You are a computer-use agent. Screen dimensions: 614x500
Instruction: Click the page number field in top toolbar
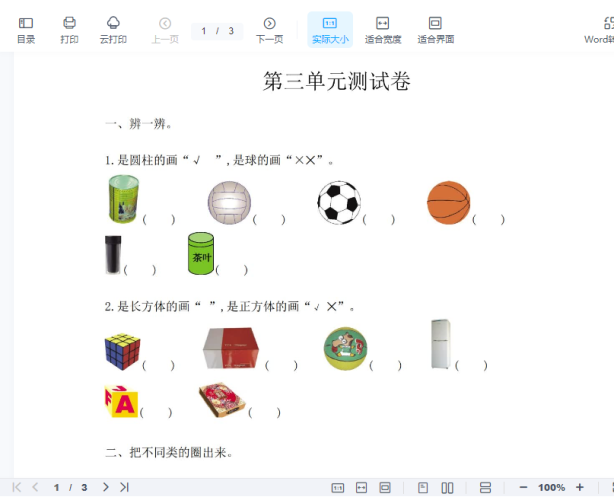pos(217,31)
